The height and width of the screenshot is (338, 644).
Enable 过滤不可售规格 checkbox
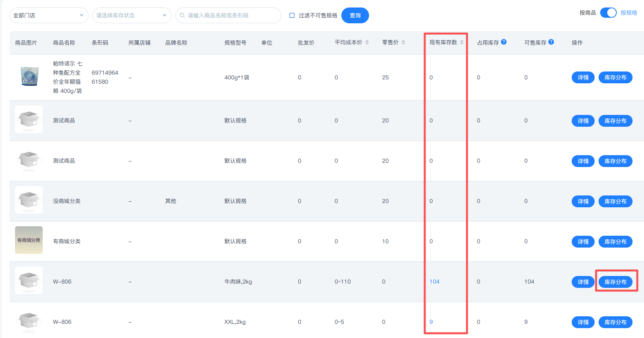point(292,15)
